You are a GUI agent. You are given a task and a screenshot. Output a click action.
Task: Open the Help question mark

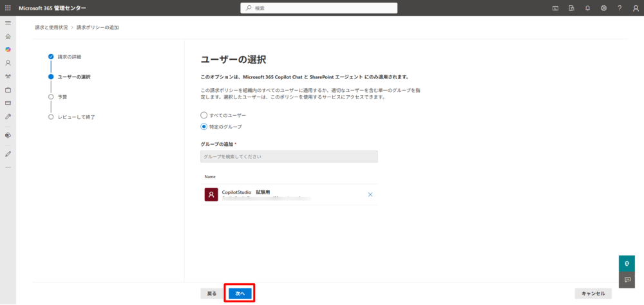click(620, 8)
